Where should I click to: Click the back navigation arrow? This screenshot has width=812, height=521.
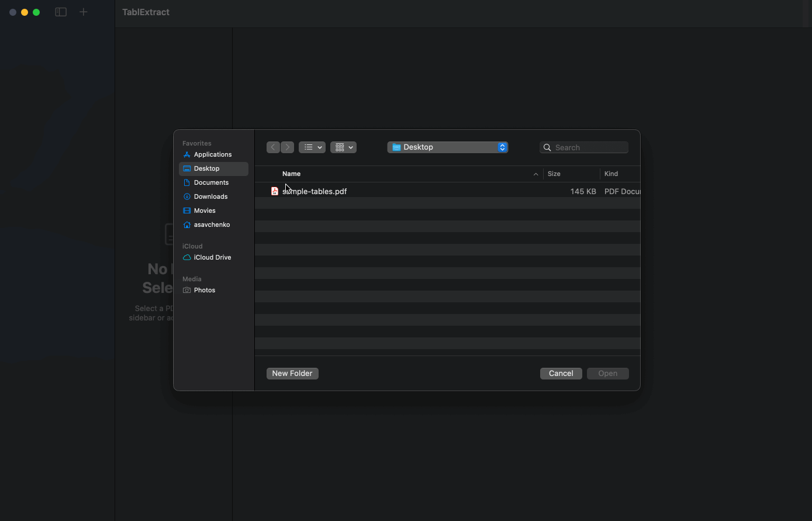coord(273,147)
